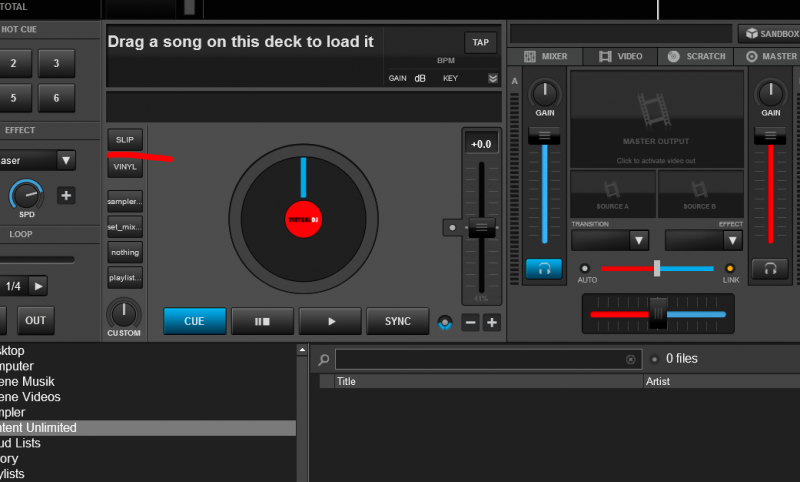Open the video EFFECT dropdown

click(x=704, y=240)
